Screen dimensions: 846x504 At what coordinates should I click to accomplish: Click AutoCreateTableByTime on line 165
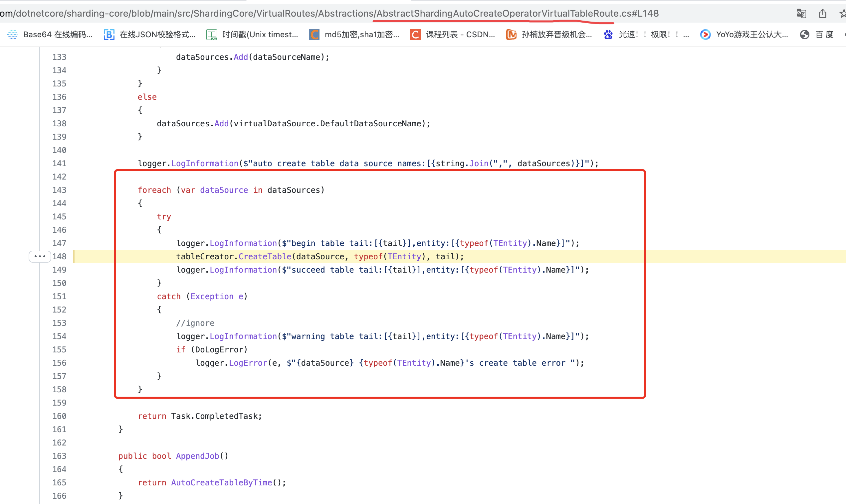click(x=222, y=482)
